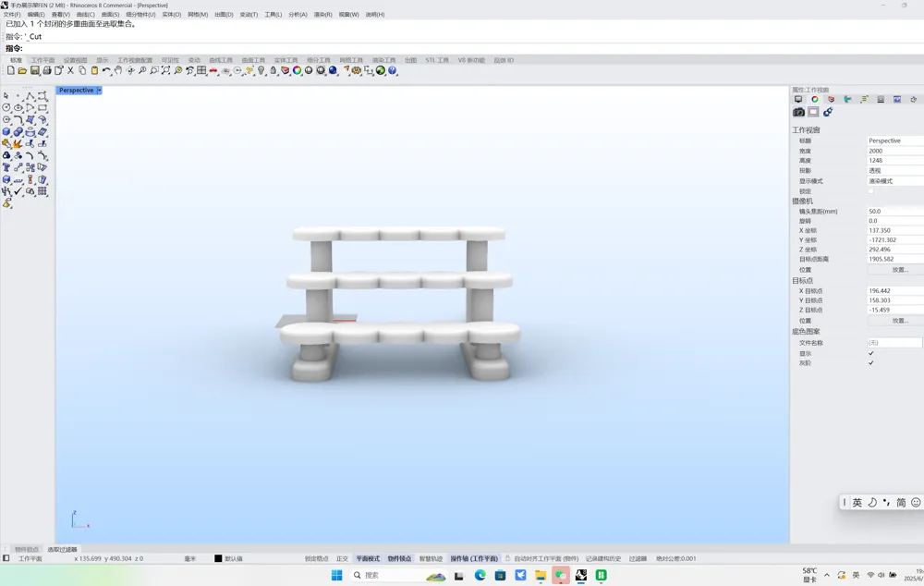The image size is (924, 586).
Task: Click the light bulb Hide/Show icon
Action: click(x=261, y=70)
